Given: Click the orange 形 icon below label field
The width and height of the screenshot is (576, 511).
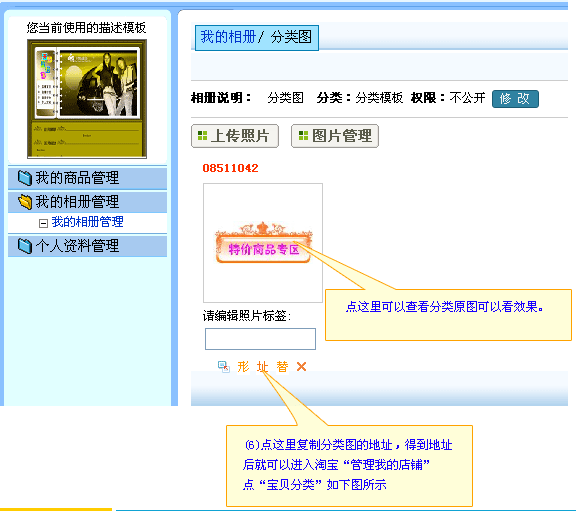Looking at the screenshot, I should (x=243, y=367).
